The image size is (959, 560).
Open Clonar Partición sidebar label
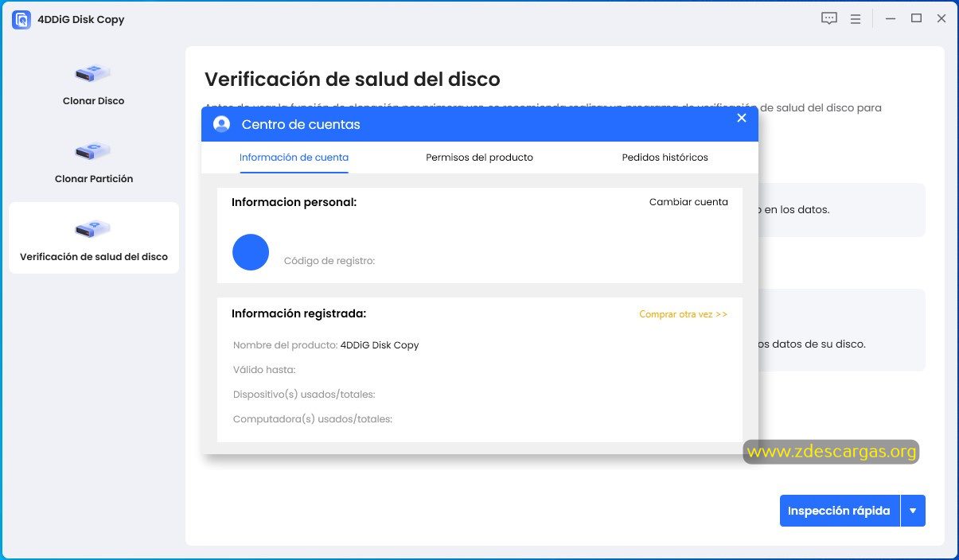pyautogui.click(x=94, y=179)
